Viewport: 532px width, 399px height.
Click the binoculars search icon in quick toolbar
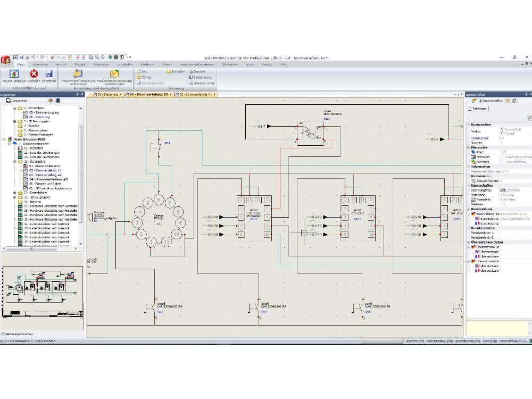coord(116,57)
